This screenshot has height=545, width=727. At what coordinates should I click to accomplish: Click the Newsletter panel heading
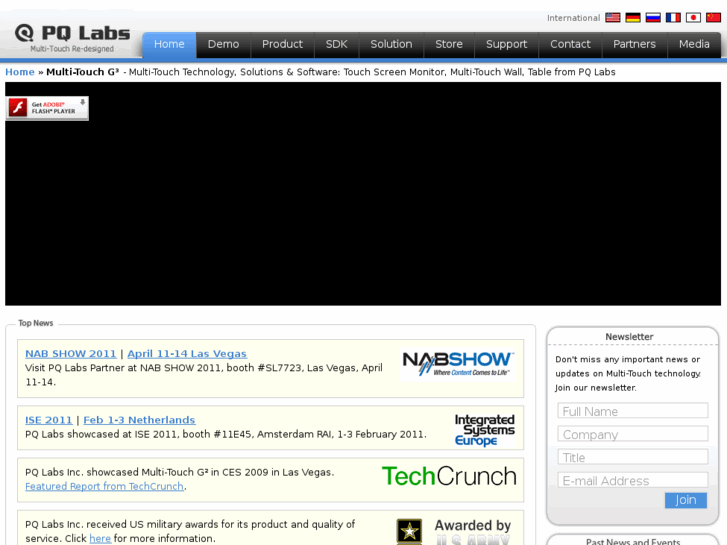coord(629,337)
